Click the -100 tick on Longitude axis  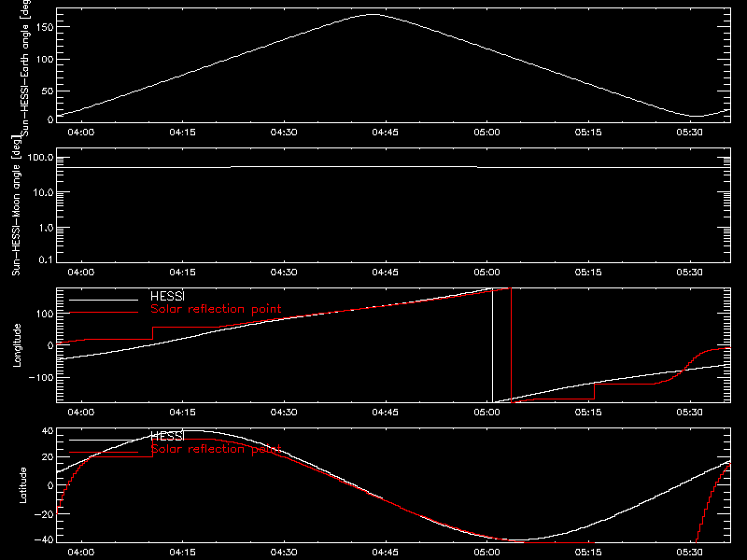[x=41, y=377]
